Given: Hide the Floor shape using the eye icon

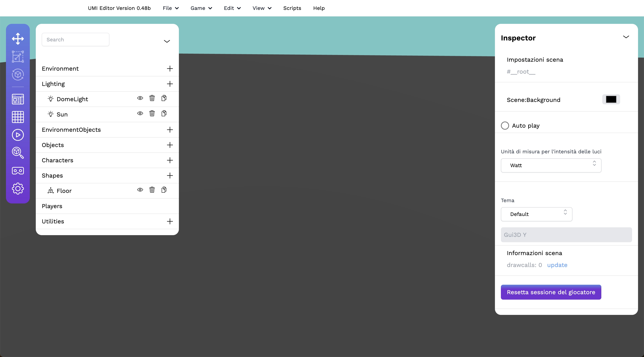Looking at the screenshot, I should (140, 190).
